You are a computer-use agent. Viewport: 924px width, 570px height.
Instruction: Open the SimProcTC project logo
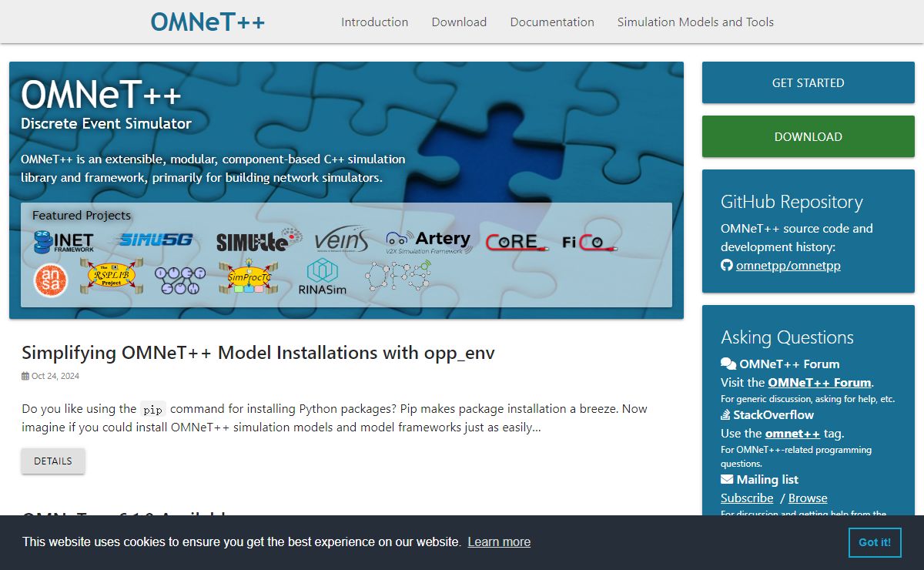(250, 276)
